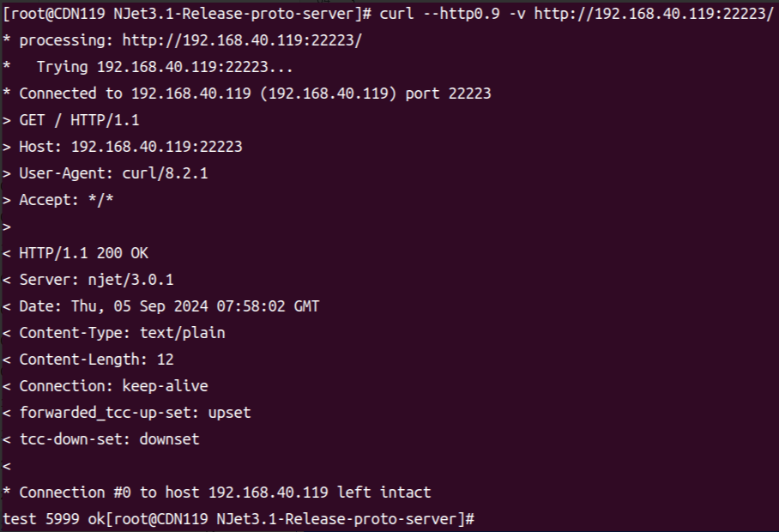Click the Date response header line
Image resolution: width=779 pixels, height=532 pixels.
pyautogui.click(x=169, y=306)
